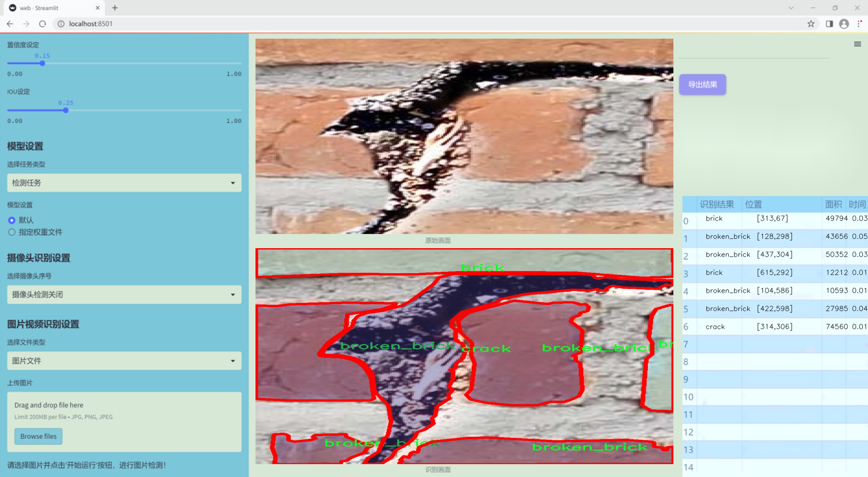868x477 pixels.
Task: Expand the 检测任务 task type dropdown
Action: [x=124, y=183]
